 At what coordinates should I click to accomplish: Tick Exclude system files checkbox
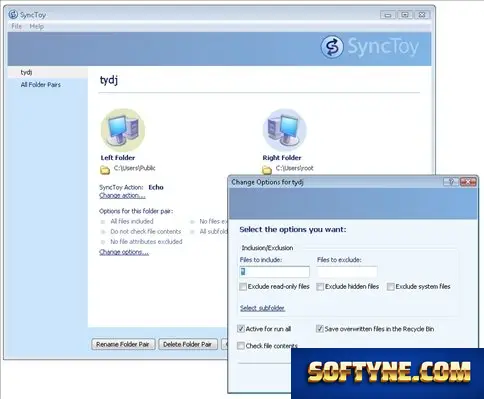tap(391, 287)
